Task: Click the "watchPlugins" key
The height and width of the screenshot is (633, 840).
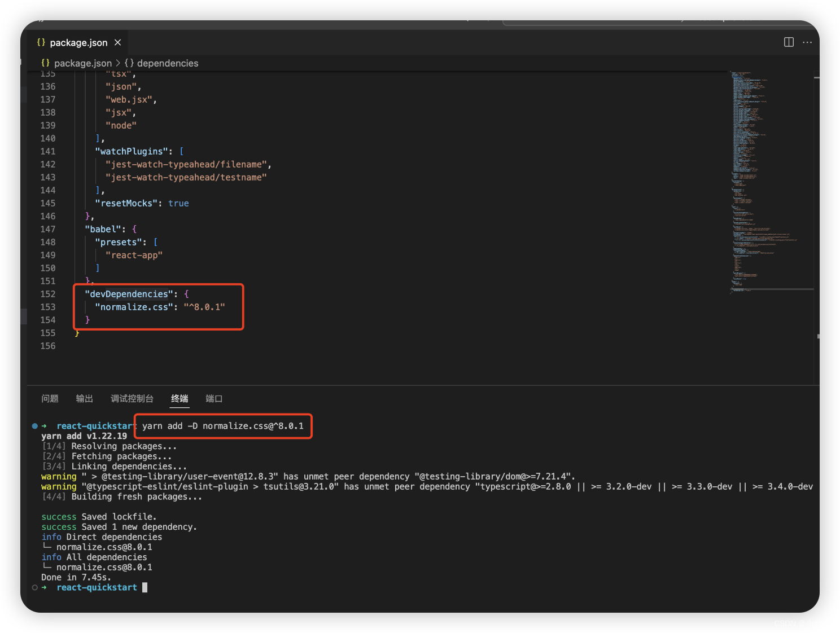Action: point(132,151)
